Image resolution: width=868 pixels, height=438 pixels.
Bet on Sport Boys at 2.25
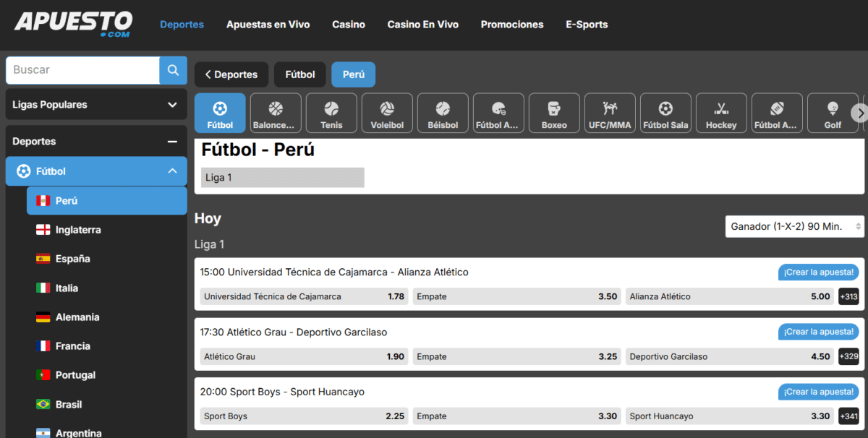click(x=304, y=416)
